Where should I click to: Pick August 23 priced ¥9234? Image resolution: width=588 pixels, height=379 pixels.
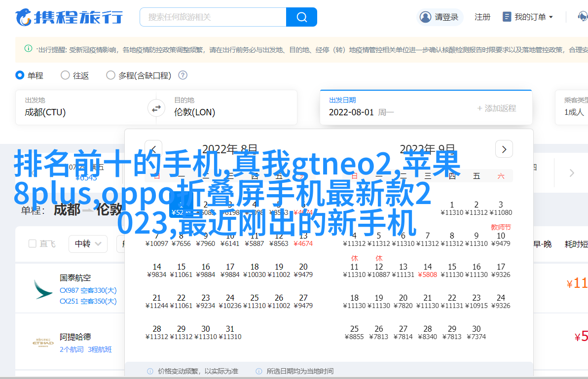(206, 302)
